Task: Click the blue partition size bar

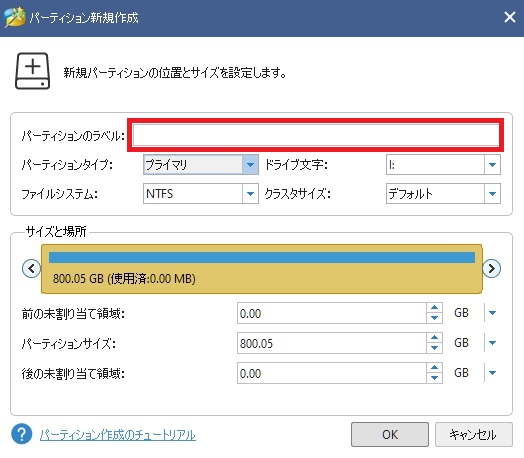Action: [262, 257]
